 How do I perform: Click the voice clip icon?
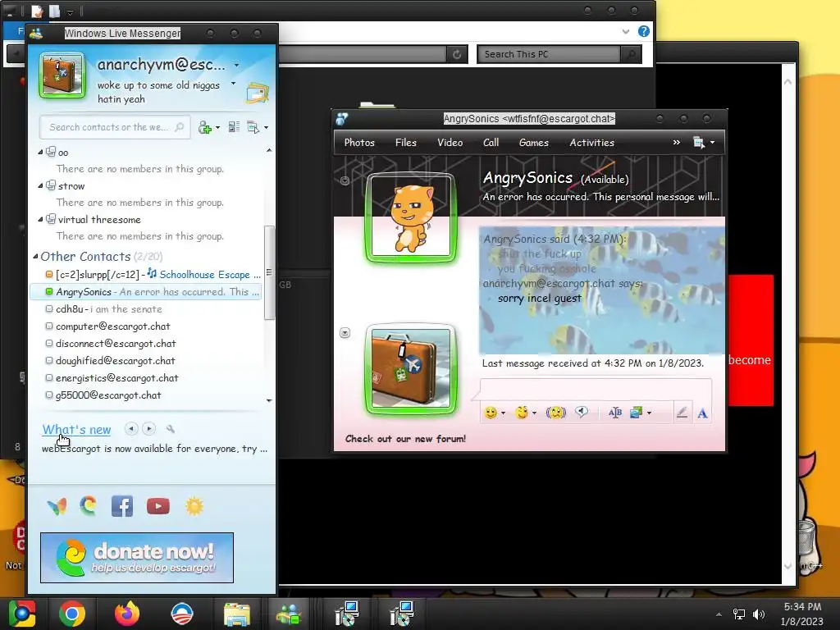582,412
